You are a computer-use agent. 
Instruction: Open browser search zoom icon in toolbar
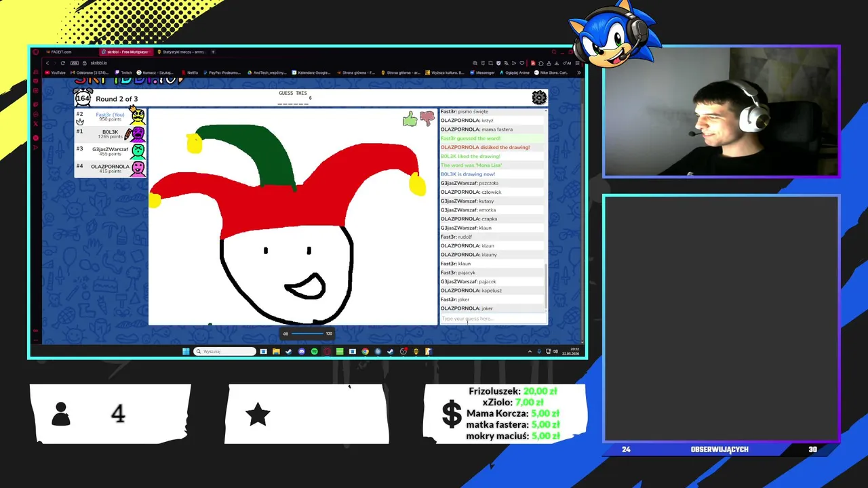[475, 63]
